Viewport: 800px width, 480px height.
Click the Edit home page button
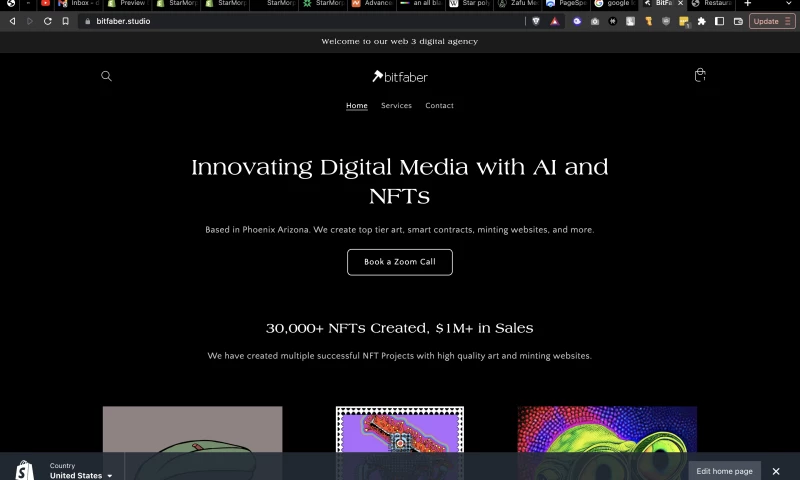click(x=724, y=471)
